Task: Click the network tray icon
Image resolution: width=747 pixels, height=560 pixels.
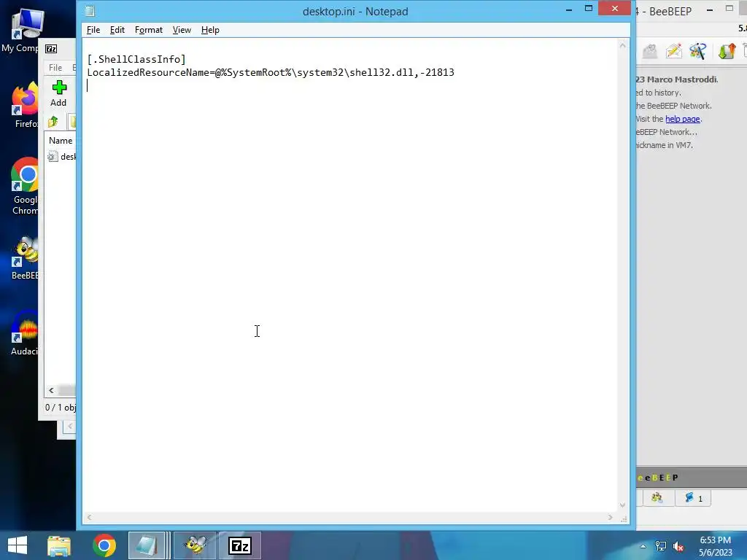Action: [x=661, y=546]
